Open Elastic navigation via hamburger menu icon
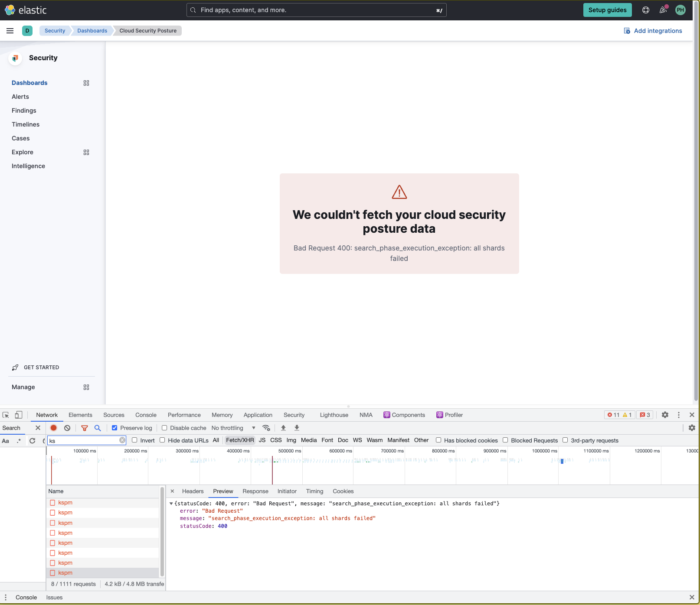The image size is (700, 605). tap(10, 31)
